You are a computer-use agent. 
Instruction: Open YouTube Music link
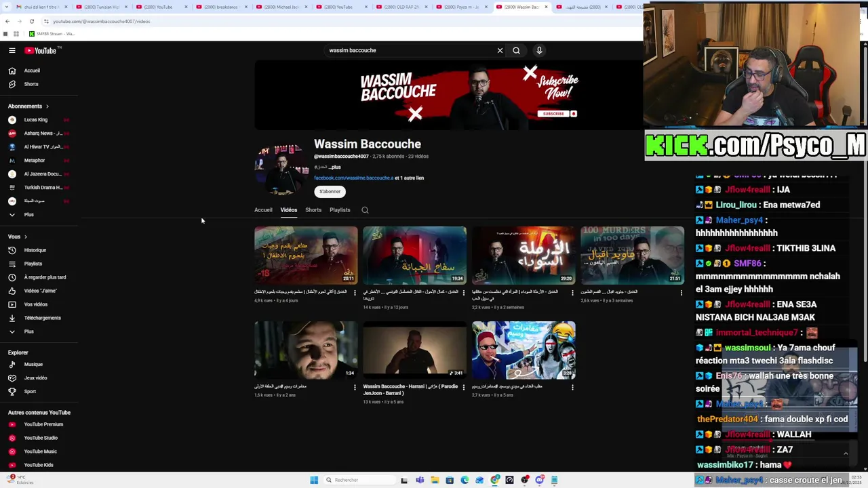pyautogui.click(x=39, y=451)
